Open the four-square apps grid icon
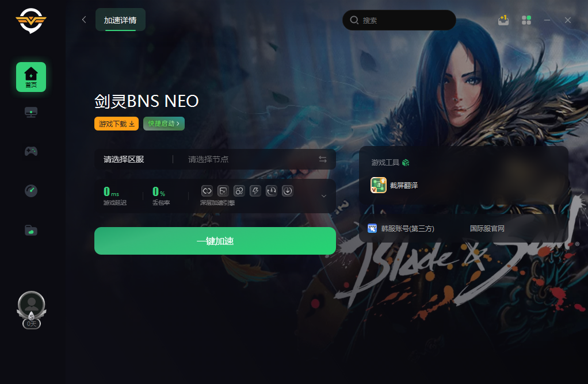The image size is (588, 384). (526, 20)
